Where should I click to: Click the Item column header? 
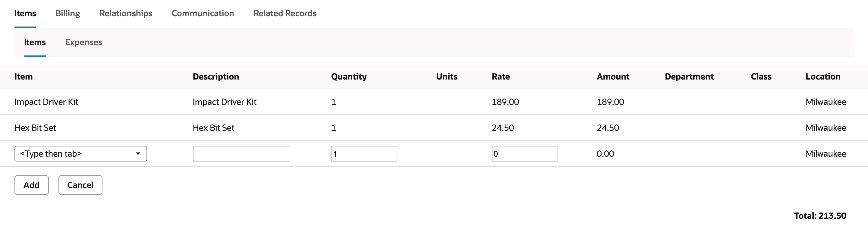24,77
